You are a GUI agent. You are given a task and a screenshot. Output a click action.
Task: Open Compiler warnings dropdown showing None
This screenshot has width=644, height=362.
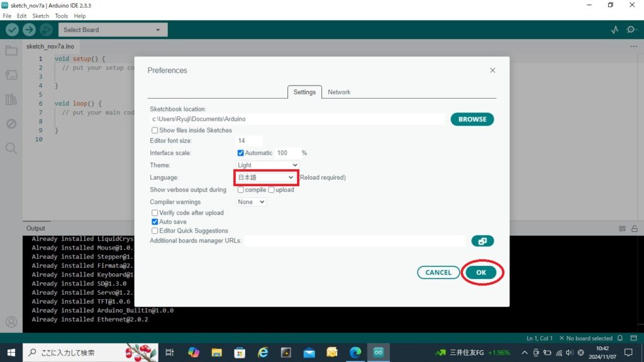click(251, 202)
